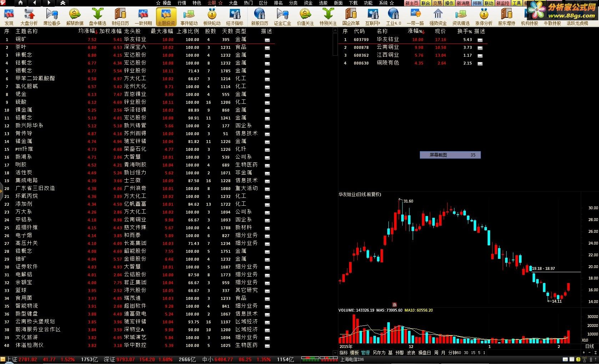Image resolution: width=599 pixels, height=364 pixels.
Task: Select stock 铜陵有色 in right list
Action: [413, 63]
